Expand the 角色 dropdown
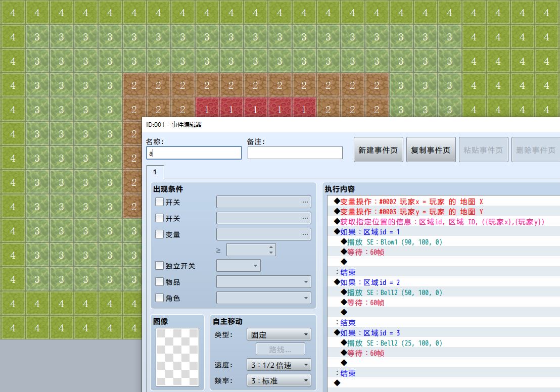Image resolution: width=560 pixels, height=392 pixels. 263,298
